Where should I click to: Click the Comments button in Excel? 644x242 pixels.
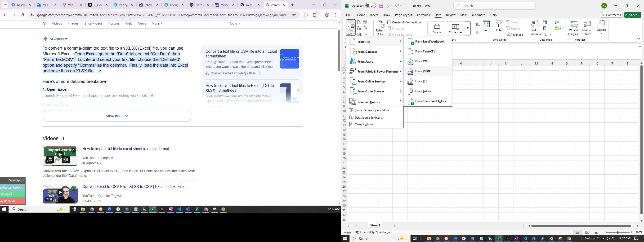coord(612,15)
